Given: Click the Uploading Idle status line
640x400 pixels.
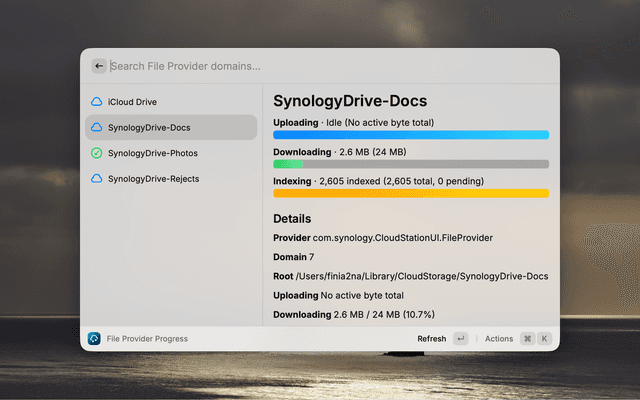Looking at the screenshot, I should [353, 122].
